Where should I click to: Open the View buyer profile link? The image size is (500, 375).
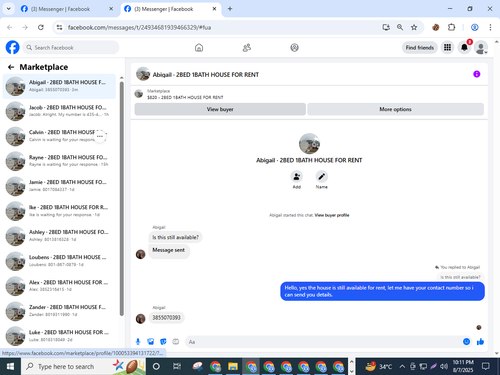[332, 215]
